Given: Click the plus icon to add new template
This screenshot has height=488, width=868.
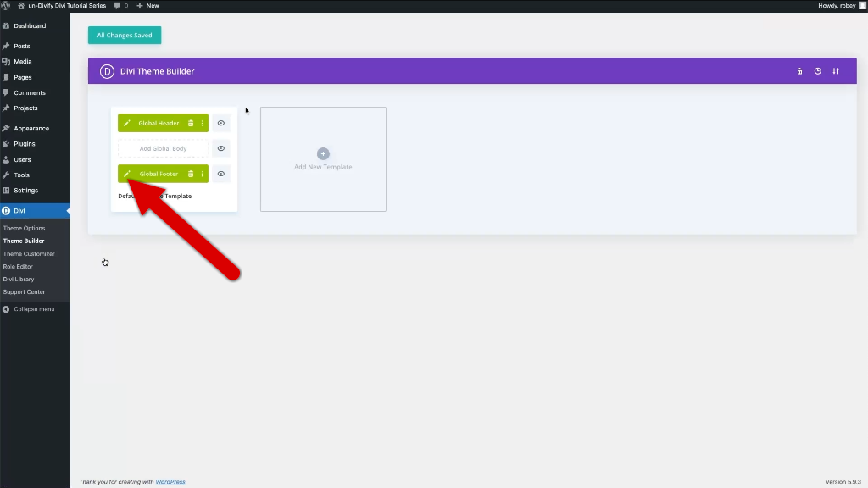Looking at the screenshot, I should point(323,154).
